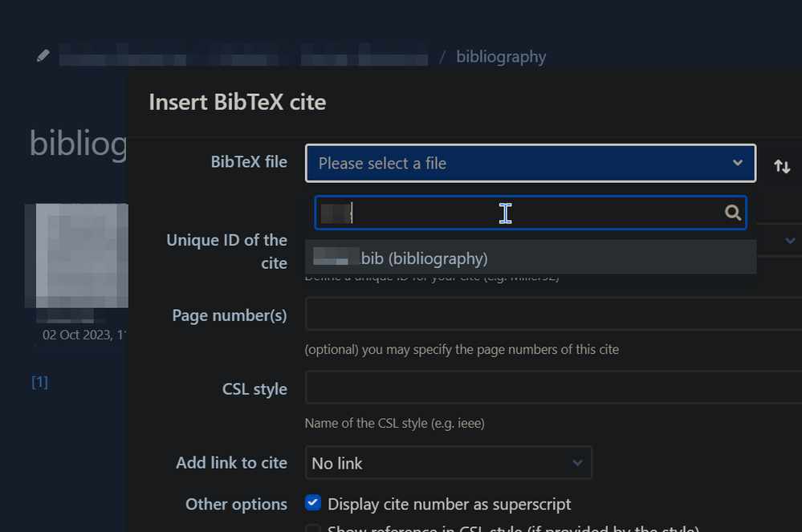Expand the Unique ID dropdown chevron
Screen dimensions: 802x532
pyautogui.click(x=790, y=240)
